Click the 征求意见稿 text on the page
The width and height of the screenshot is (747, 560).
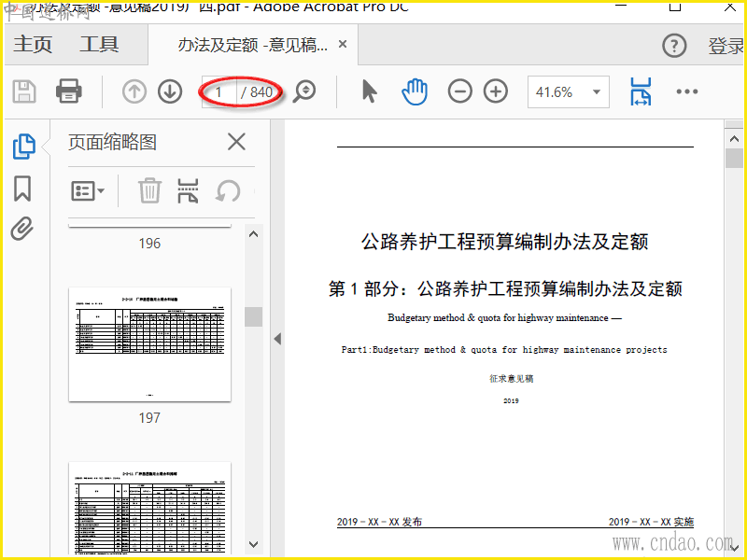click(x=511, y=379)
